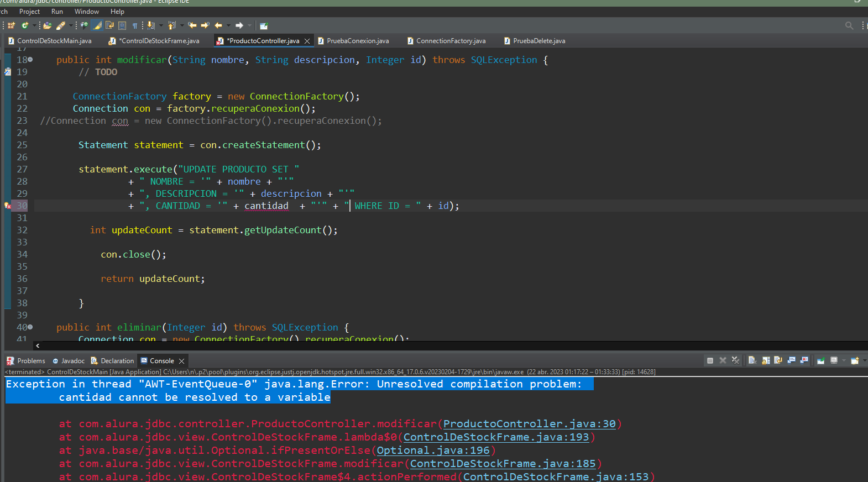Open the Search icon dropdown arrow
The image size is (868, 482).
coord(71,25)
